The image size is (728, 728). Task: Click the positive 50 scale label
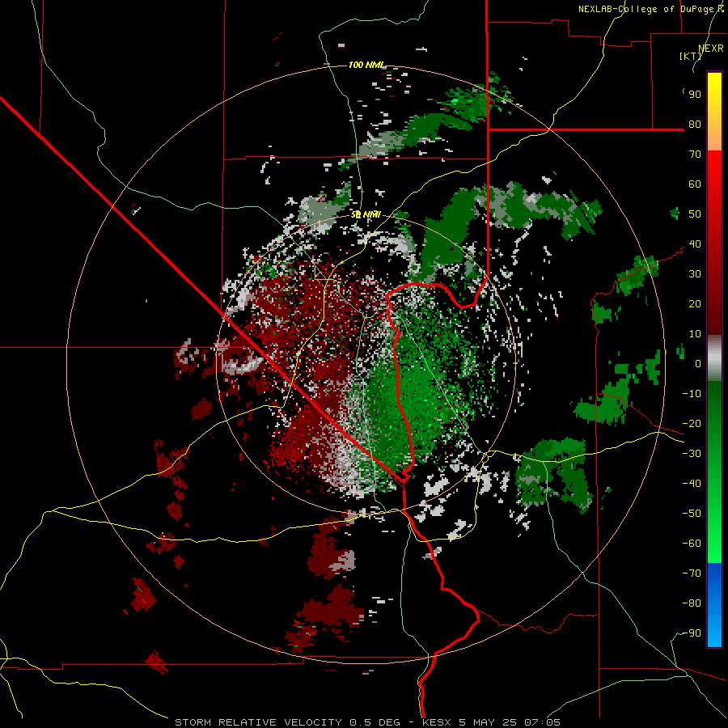click(695, 214)
